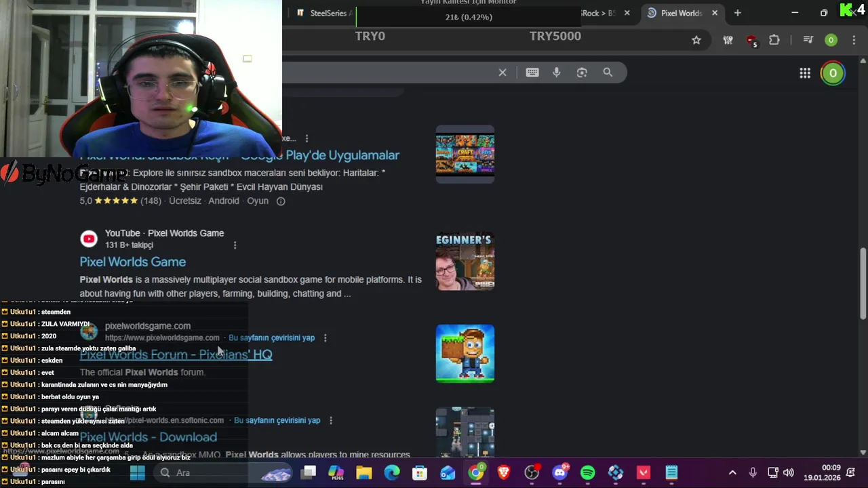
Task: Close the Pixel Worlds tab
Action: (x=714, y=13)
